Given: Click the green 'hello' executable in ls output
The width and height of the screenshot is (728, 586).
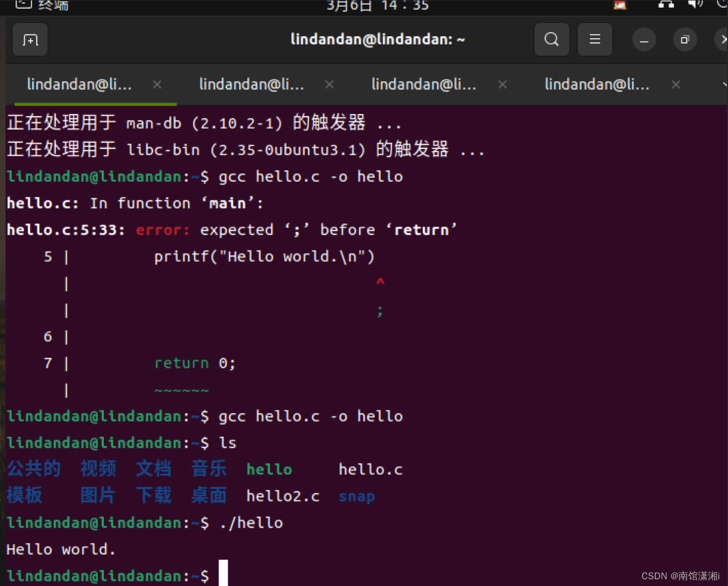Looking at the screenshot, I should 269,469.
